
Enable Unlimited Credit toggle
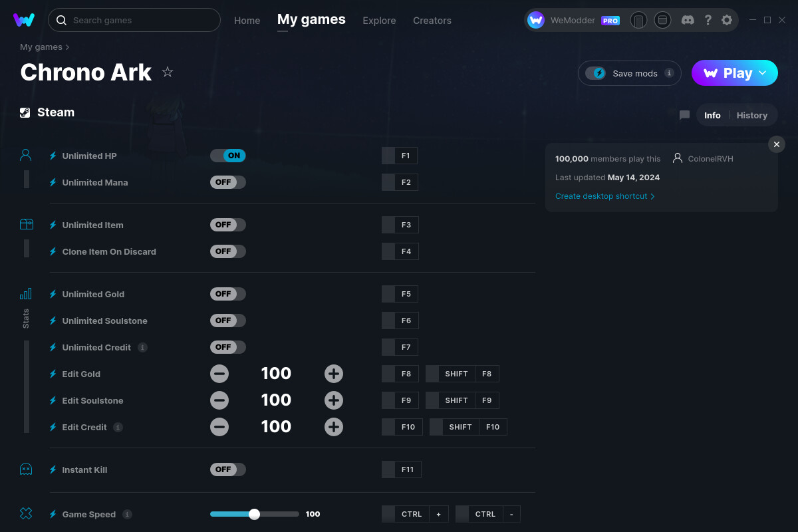point(228,347)
